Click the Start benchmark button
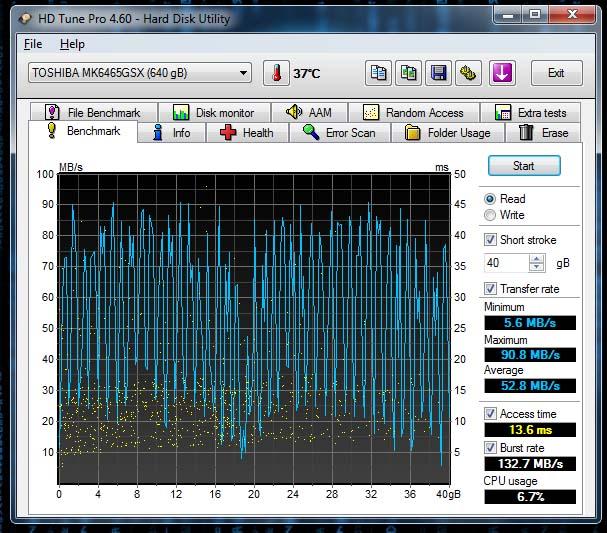 (524, 166)
